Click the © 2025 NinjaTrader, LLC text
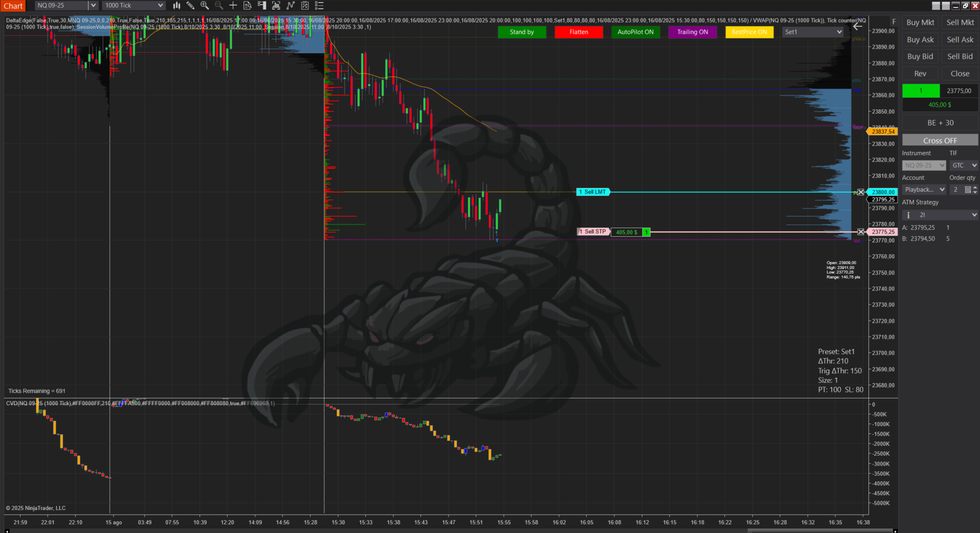 pyautogui.click(x=36, y=508)
